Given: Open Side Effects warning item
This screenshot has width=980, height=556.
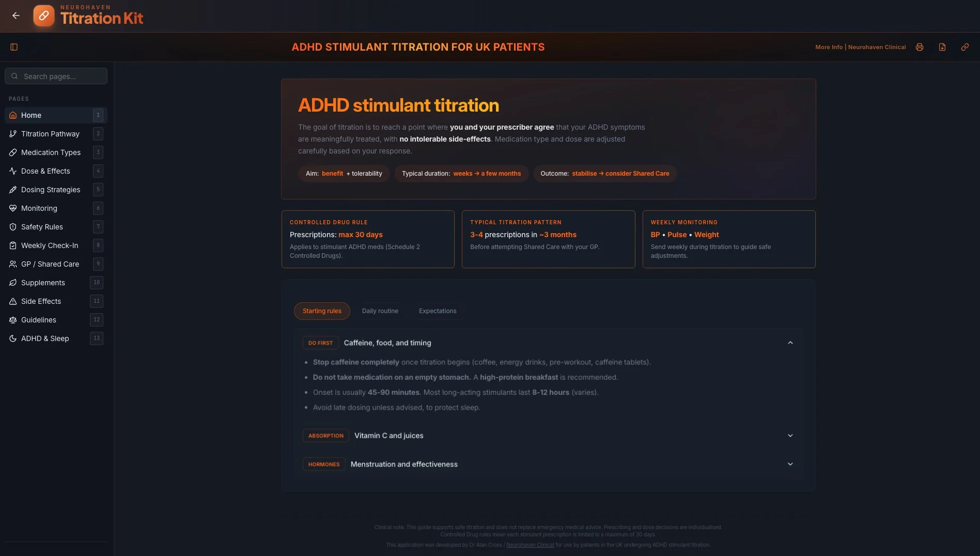Looking at the screenshot, I should point(56,301).
